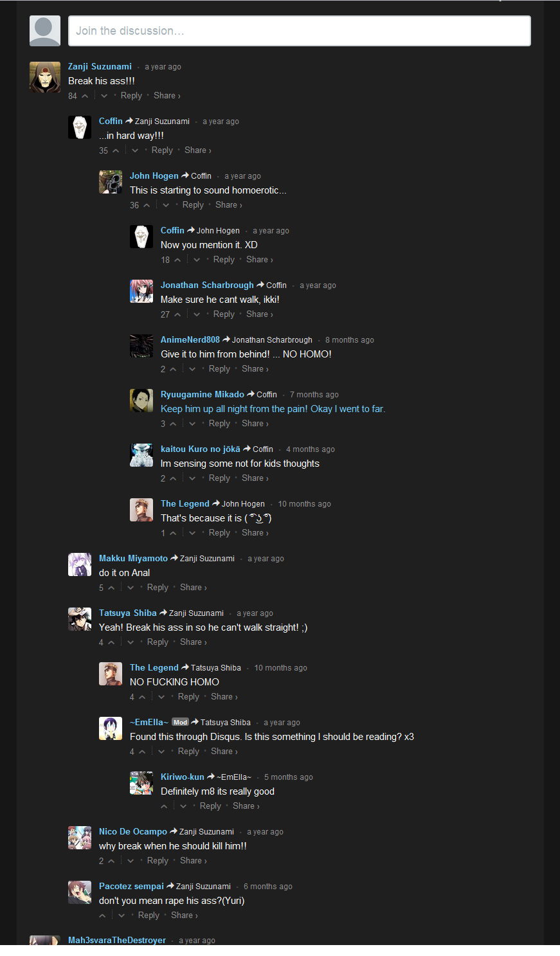Upvote Zanji Suzunami's top comment
Viewport: 560px width, 956px height.
pyautogui.click(x=85, y=96)
